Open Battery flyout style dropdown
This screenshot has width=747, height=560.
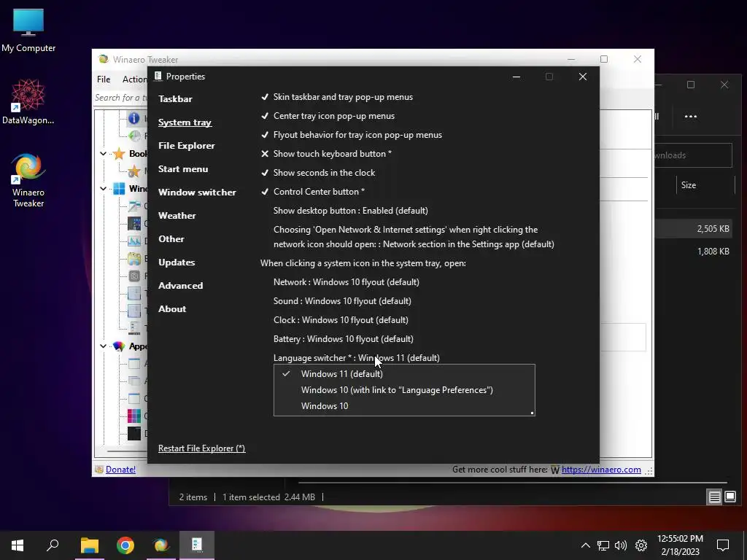pyautogui.click(x=344, y=339)
